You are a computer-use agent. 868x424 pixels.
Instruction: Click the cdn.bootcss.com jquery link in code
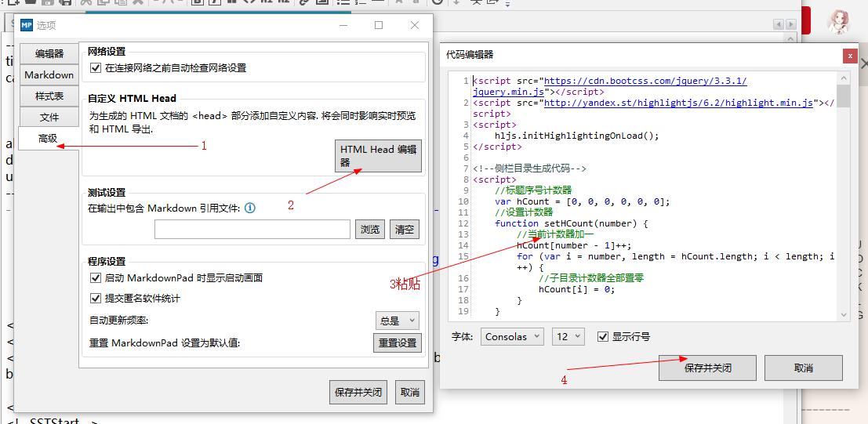pyautogui.click(x=645, y=81)
